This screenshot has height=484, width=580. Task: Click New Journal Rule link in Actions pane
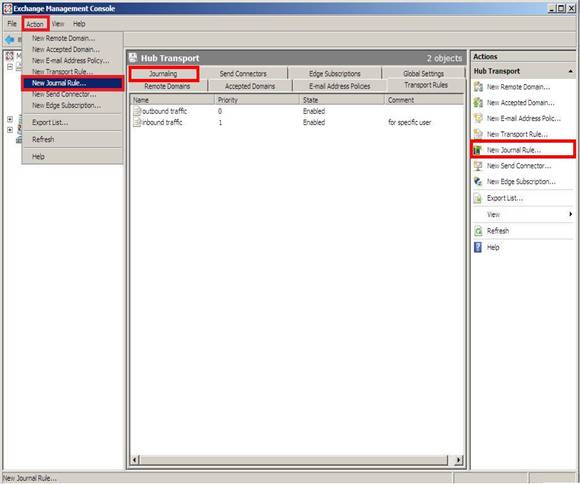514,150
